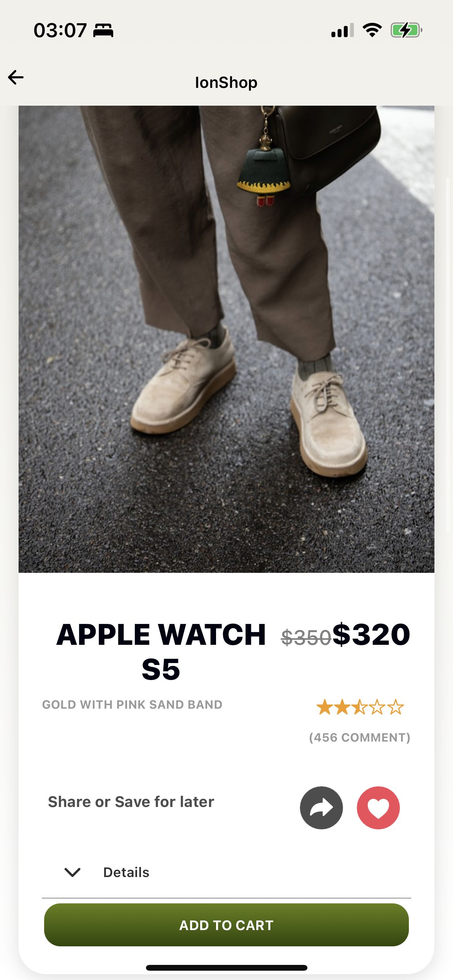This screenshot has height=980, width=453.
Task: Select the second rating star
Action: [x=342, y=707]
